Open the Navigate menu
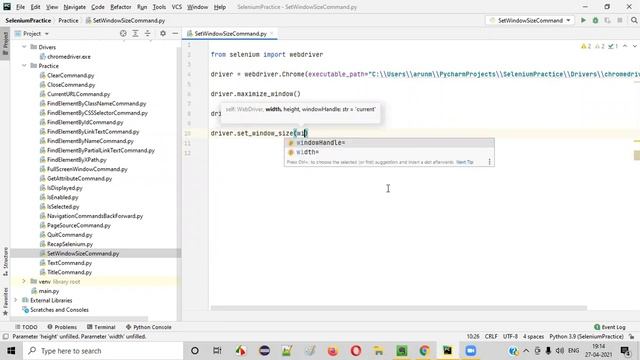The image size is (640, 360). [x=75, y=7]
